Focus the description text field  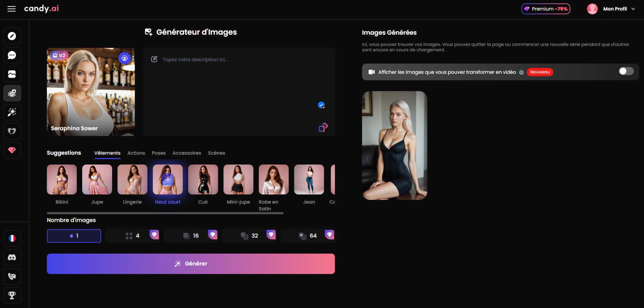(239, 92)
